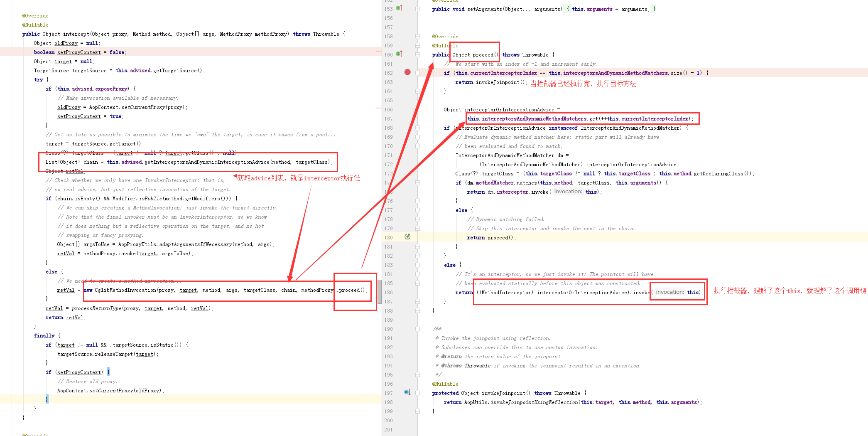This screenshot has height=436, width=868.
Task: Toggle a breakpoint on line 198 gutter
Action: point(407,402)
